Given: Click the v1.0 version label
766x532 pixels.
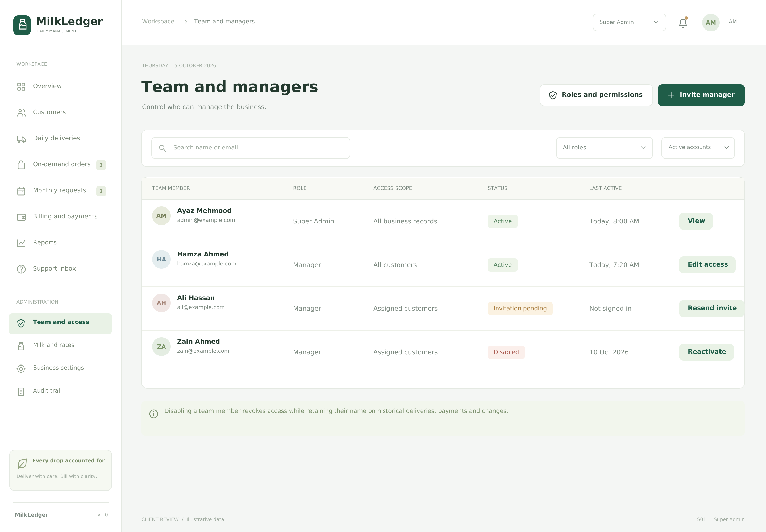Looking at the screenshot, I should 103,515.
